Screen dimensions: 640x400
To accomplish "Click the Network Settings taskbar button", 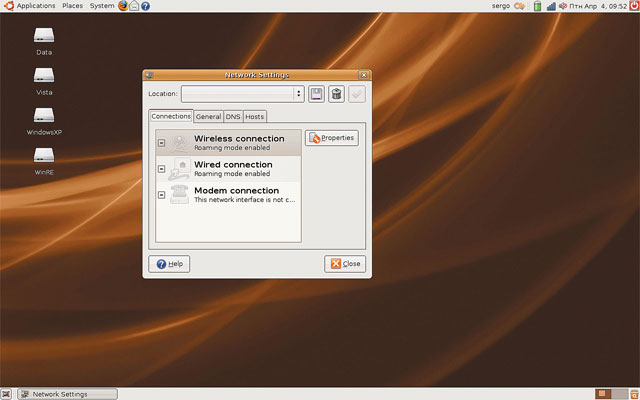I will (x=68, y=394).
